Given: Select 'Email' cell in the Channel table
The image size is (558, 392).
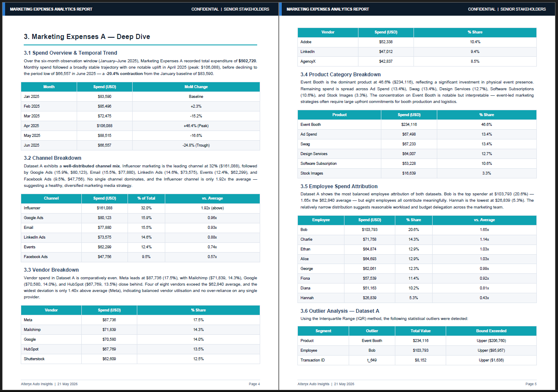Looking at the screenshot, I should [x=51, y=228].
